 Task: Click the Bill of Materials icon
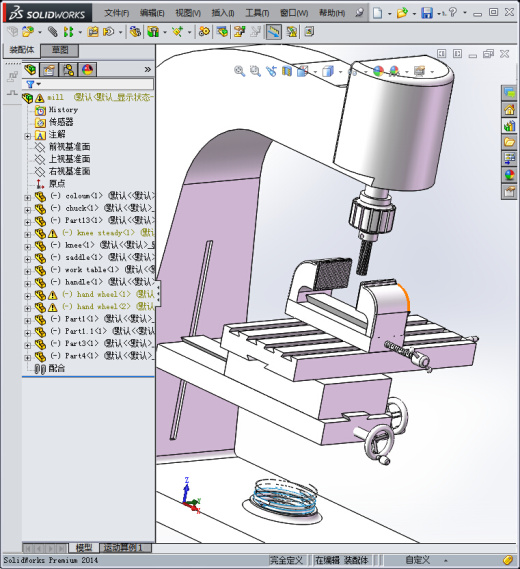click(222, 32)
